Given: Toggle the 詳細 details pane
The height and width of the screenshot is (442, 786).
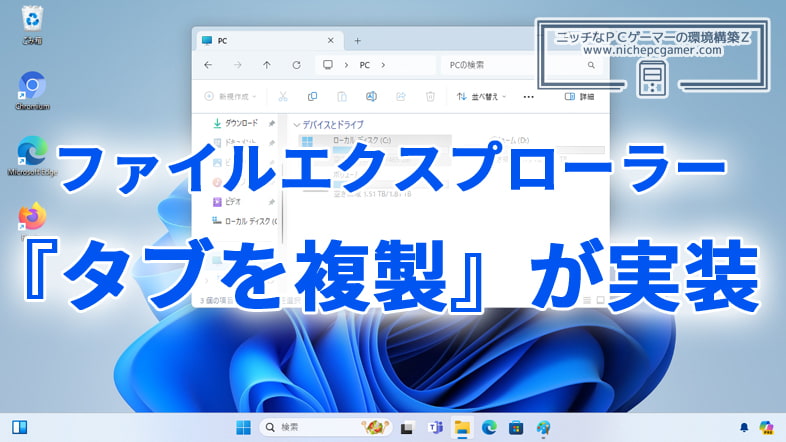Looking at the screenshot, I should pyautogui.click(x=579, y=97).
